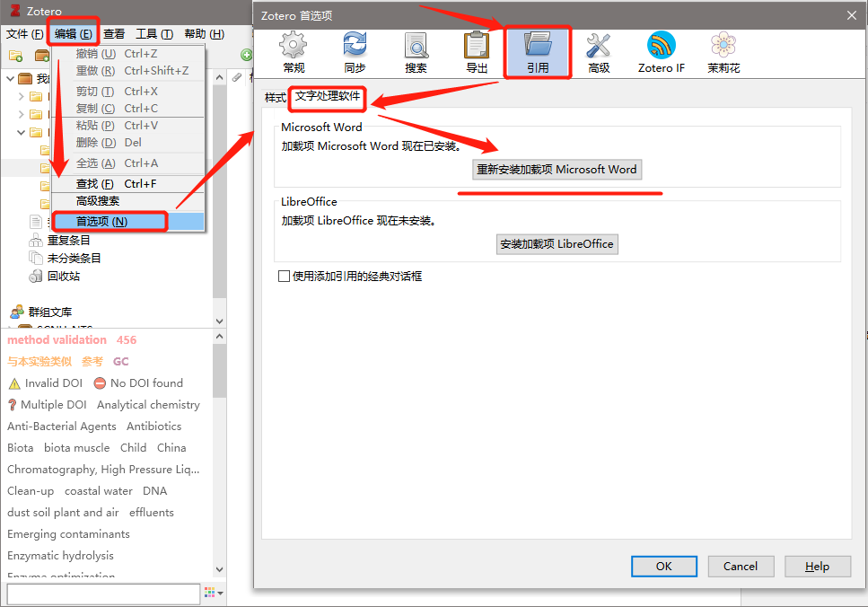Filter by the Antibiotics tag

[153, 427]
